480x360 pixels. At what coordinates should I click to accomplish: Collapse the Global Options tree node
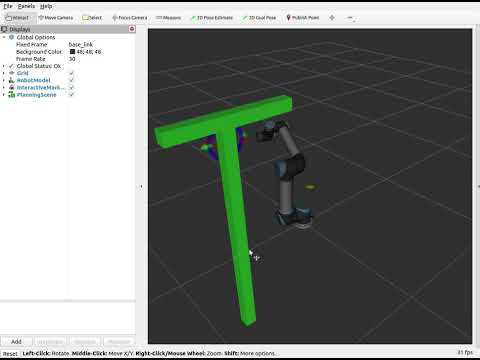(4, 37)
